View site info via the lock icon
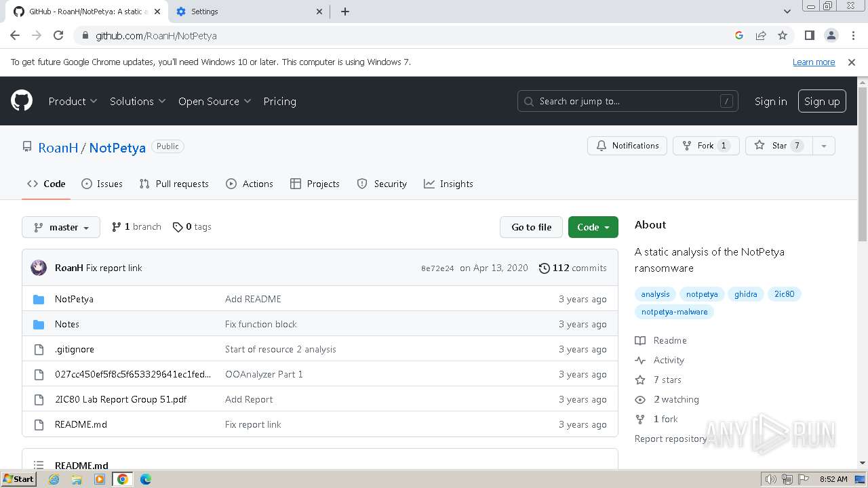Image resolution: width=868 pixels, height=488 pixels. coord(85,35)
